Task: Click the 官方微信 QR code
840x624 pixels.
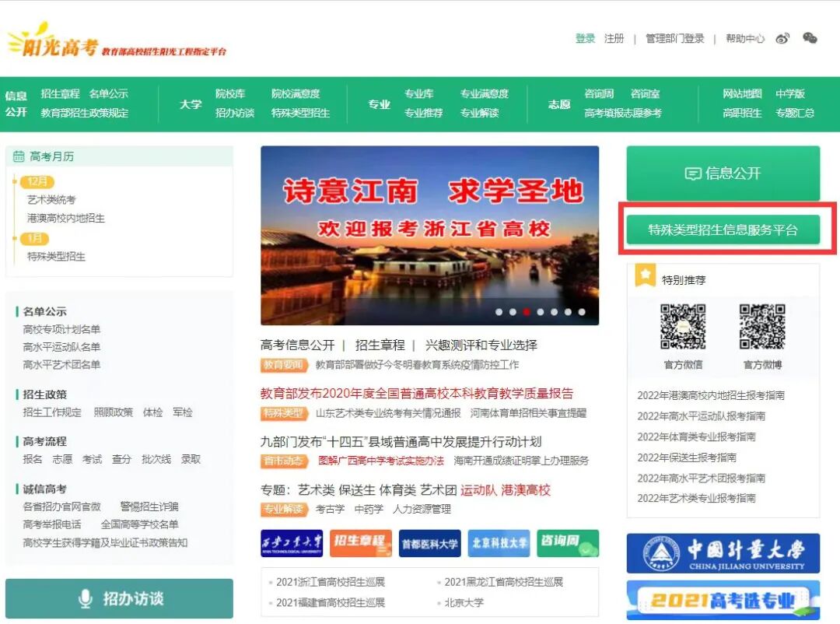Action: pyautogui.click(x=683, y=327)
